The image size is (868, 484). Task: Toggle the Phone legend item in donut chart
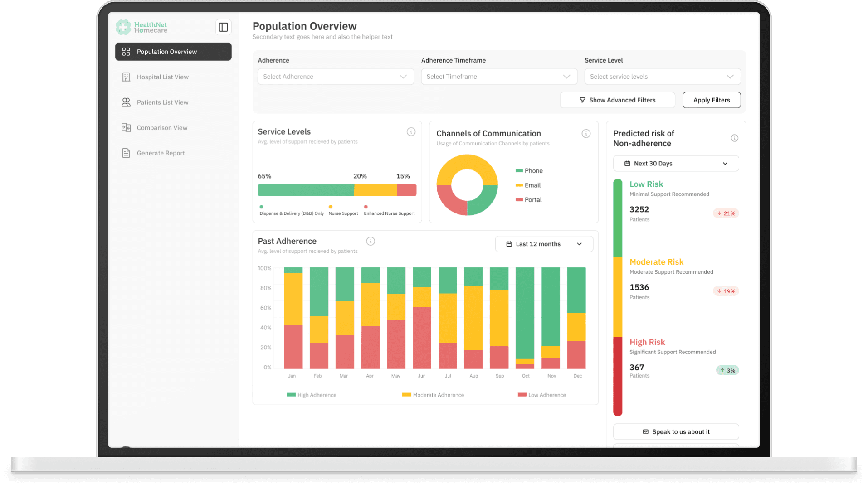point(529,171)
